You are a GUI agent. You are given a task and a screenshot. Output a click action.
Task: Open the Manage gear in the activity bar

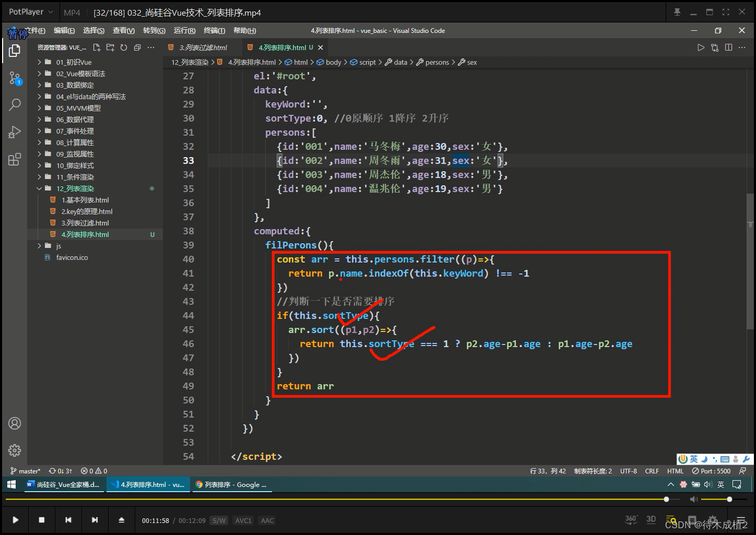(x=15, y=450)
